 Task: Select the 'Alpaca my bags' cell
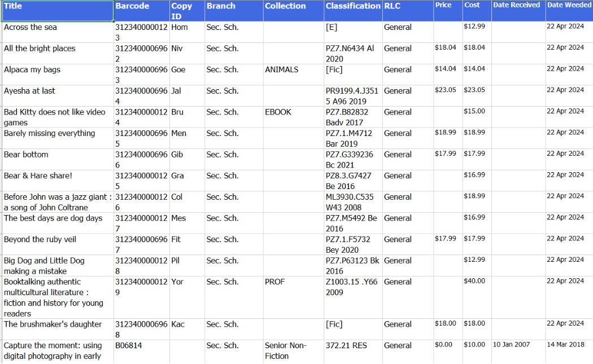(58, 74)
